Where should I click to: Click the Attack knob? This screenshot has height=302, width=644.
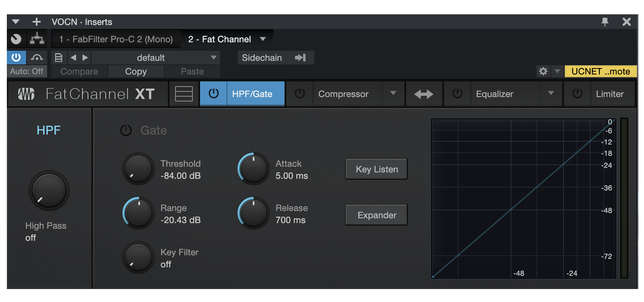[254, 169]
